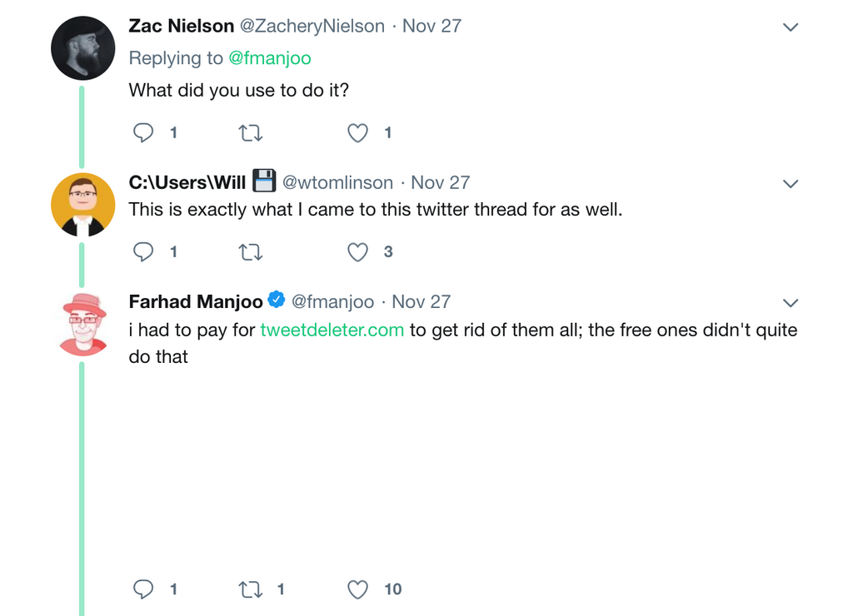Like Zac Nielson's tweet

pyautogui.click(x=358, y=133)
